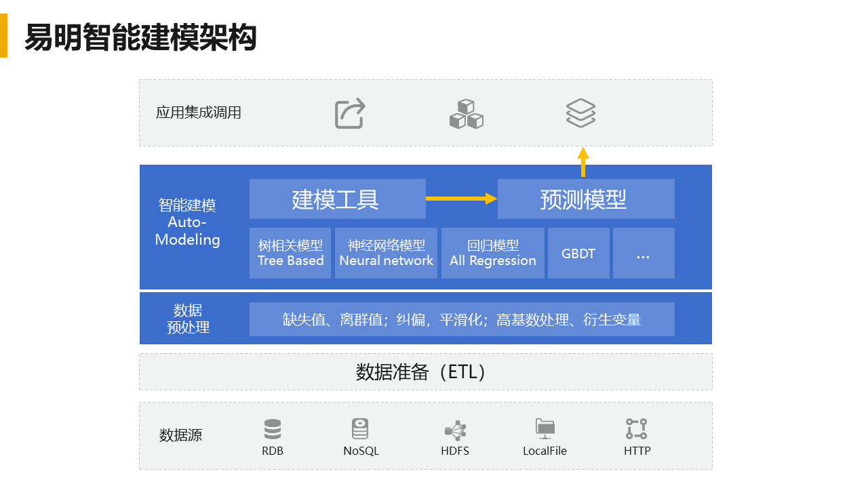Click the LocalFile text label
The height and width of the screenshot is (488, 868).
[x=545, y=451]
